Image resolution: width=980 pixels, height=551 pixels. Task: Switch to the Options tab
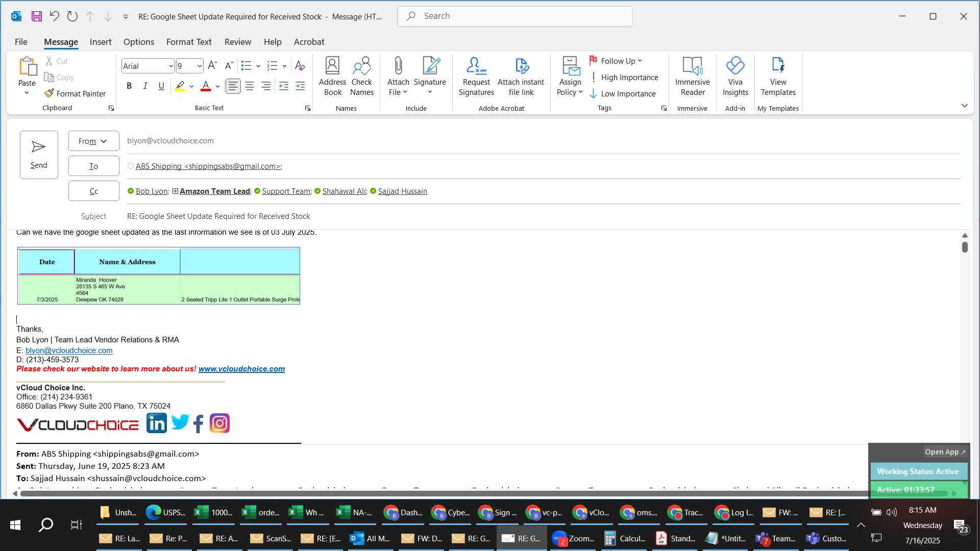(x=139, y=42)
